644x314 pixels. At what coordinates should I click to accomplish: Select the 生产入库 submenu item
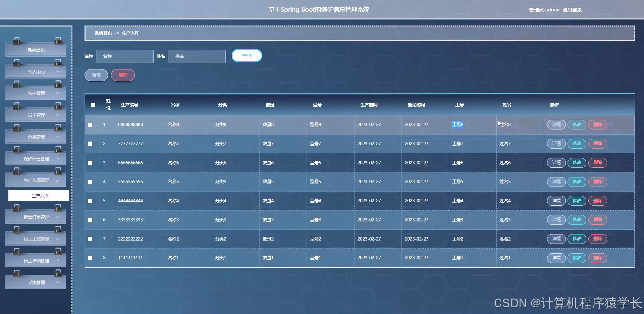tap(39, 196)
